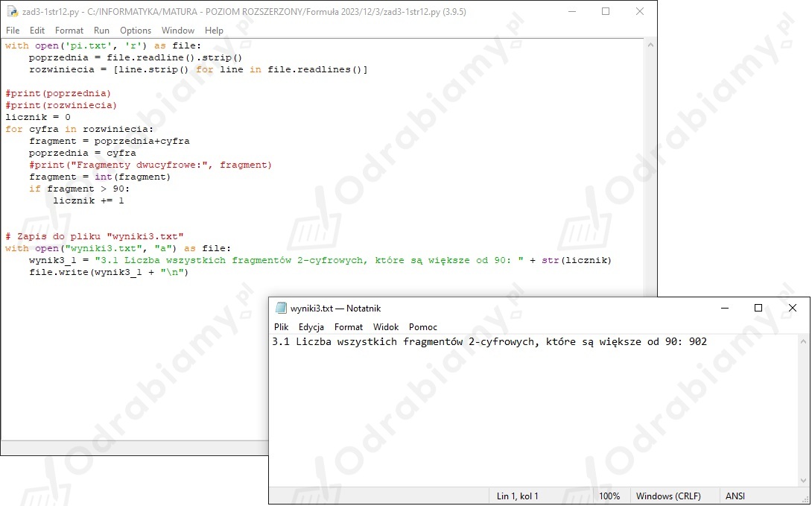The image size is (812, 506).
Task: Click the Notatnik icon in wyniki3.txt title bar
Action: click(x=281, y=308)
